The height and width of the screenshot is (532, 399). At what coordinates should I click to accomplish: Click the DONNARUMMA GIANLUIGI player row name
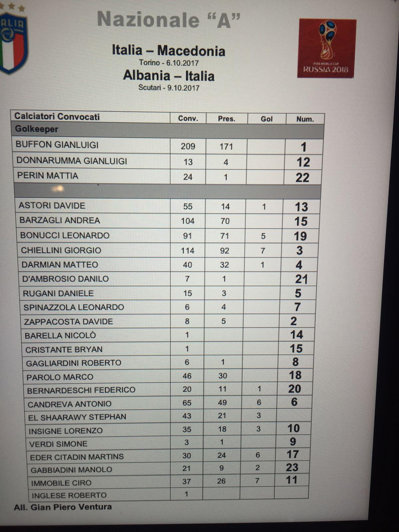(72, 161)
